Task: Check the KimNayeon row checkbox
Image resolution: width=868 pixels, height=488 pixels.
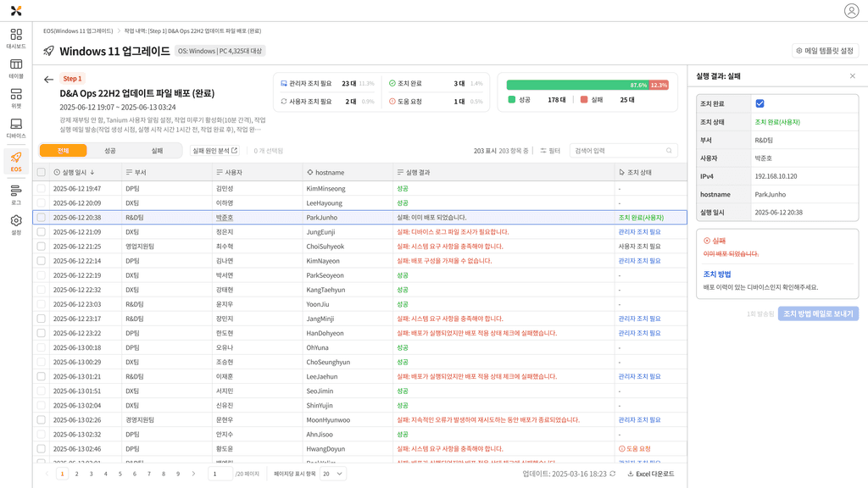Action: (x=41, y=261)
